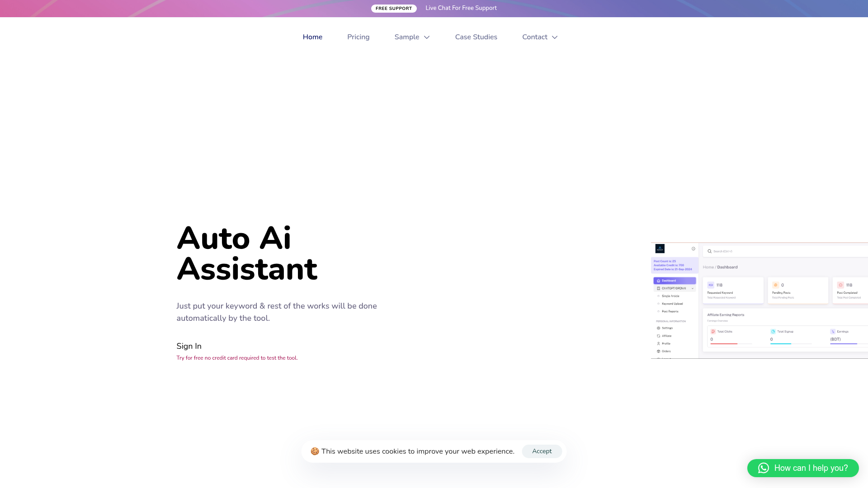Click the FREE SUPPORT badge
The image size is (868, 488).
pos(394,9)
